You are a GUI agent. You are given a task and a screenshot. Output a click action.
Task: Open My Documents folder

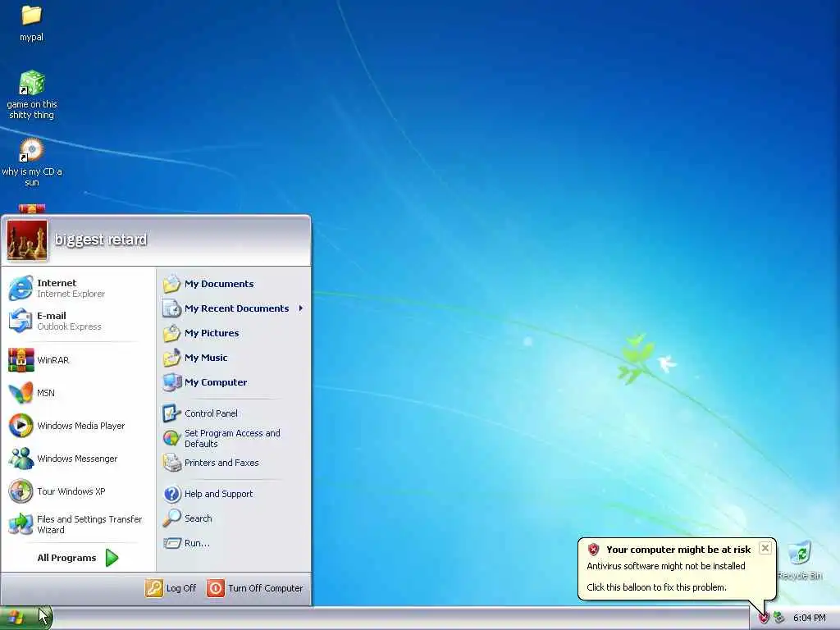click(x=234, y=284)
